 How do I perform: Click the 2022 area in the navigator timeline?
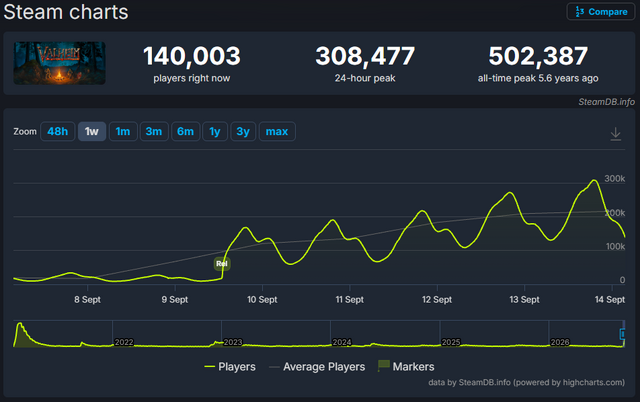124,342
